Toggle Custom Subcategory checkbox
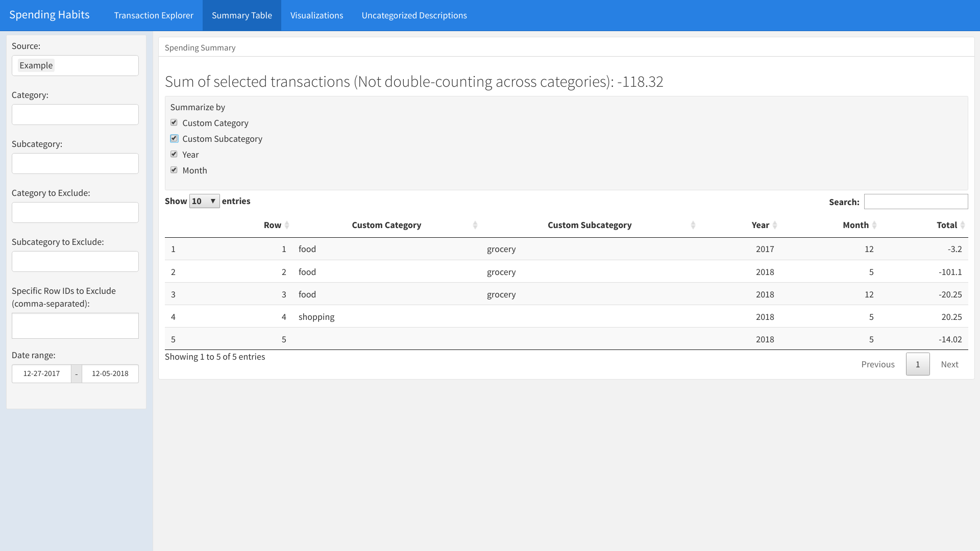980x551 pixels. pyautogui.click(x=174, y=138)
